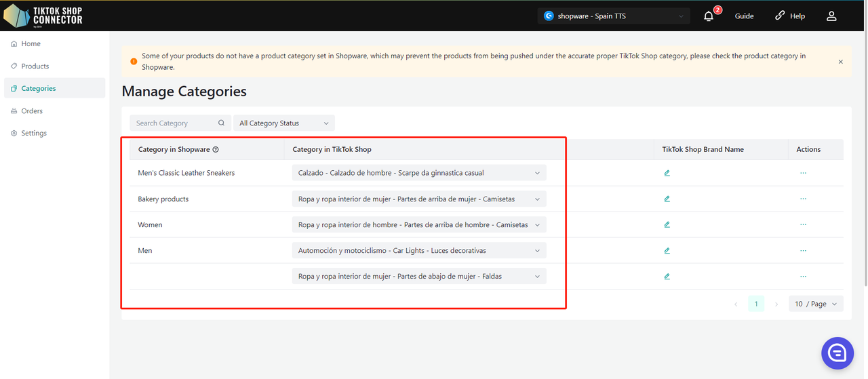Click the search magnifier icon
868x379 pixels.
pyautogui.click(x=221, y=123)
